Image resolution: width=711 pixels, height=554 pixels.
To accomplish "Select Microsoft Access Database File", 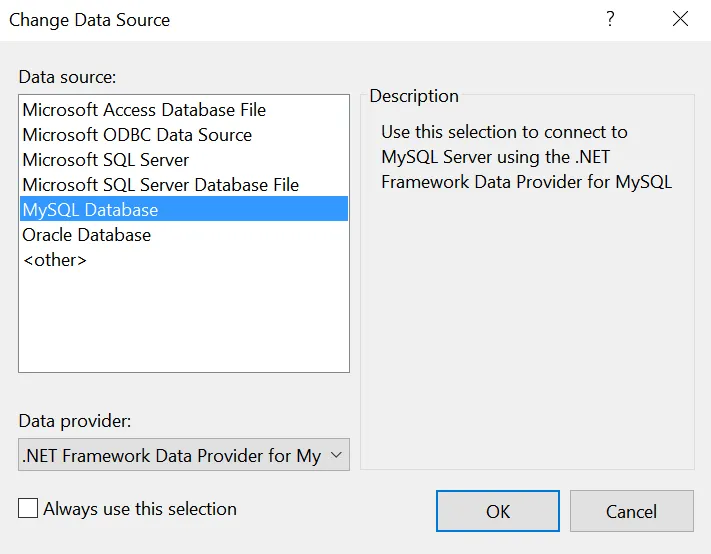I will click(144, 110).
